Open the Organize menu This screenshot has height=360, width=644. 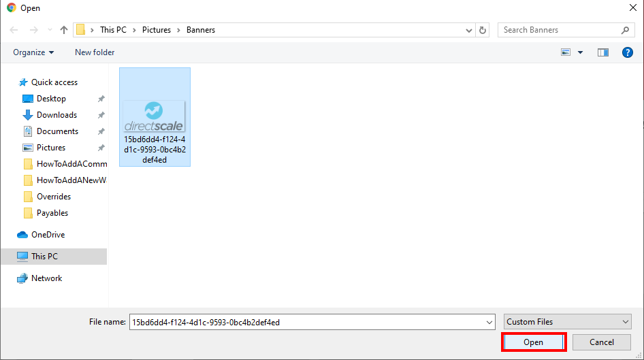coord(33,52)
